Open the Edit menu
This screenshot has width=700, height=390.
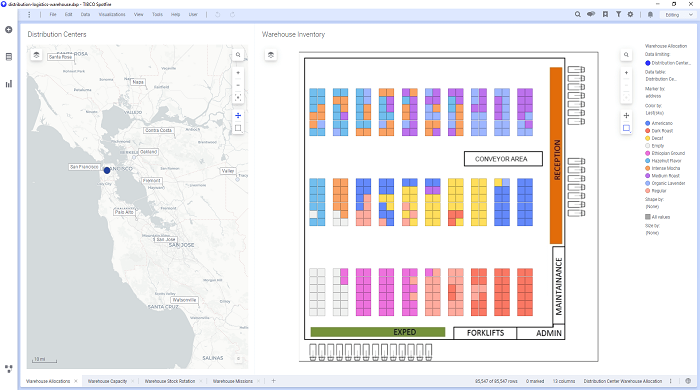point(68,14)
